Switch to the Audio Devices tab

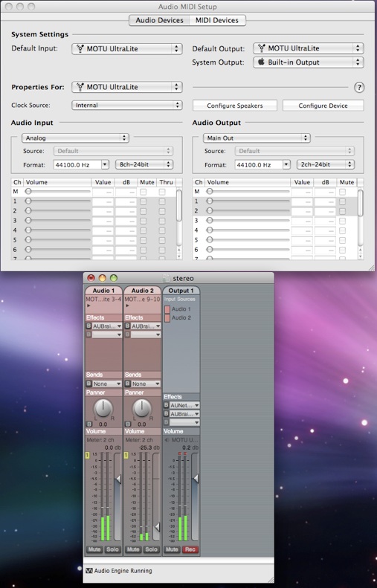[x=159, y=20]
